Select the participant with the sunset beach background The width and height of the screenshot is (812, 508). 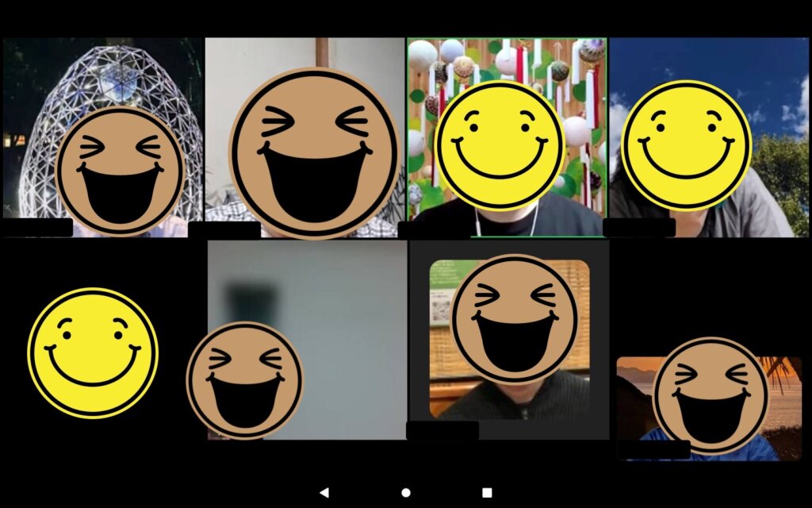pos(709,409)
